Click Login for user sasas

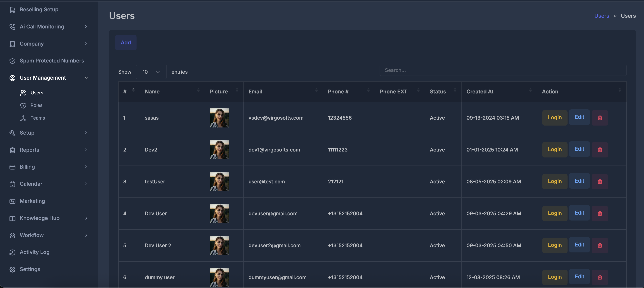point(555,118)
